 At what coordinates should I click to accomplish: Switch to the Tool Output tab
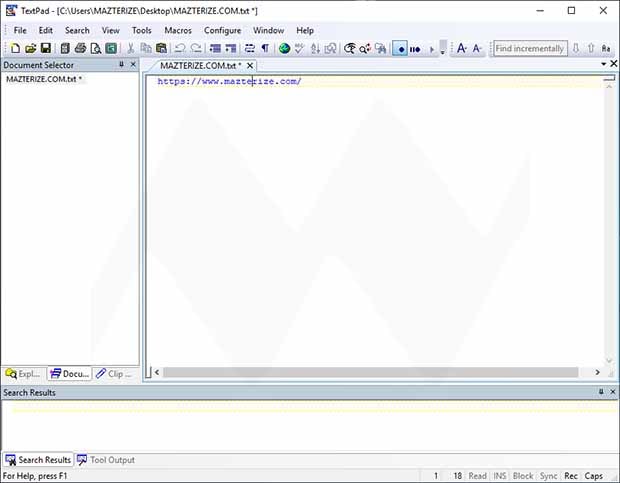pos(106,460)
